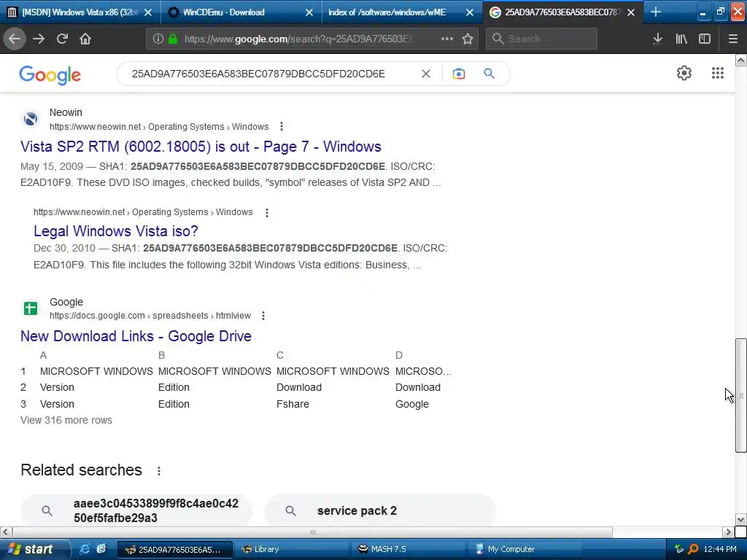Viewport: 747px width, 560px height.
Task: Click second quick launch icon beside Internet Explorer
Action: click(x=101, y=549)
